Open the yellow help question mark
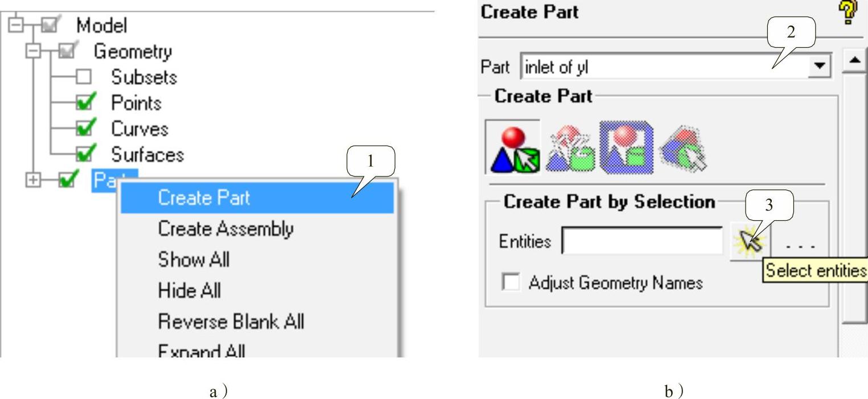868x399 pixels. [848, 12]
